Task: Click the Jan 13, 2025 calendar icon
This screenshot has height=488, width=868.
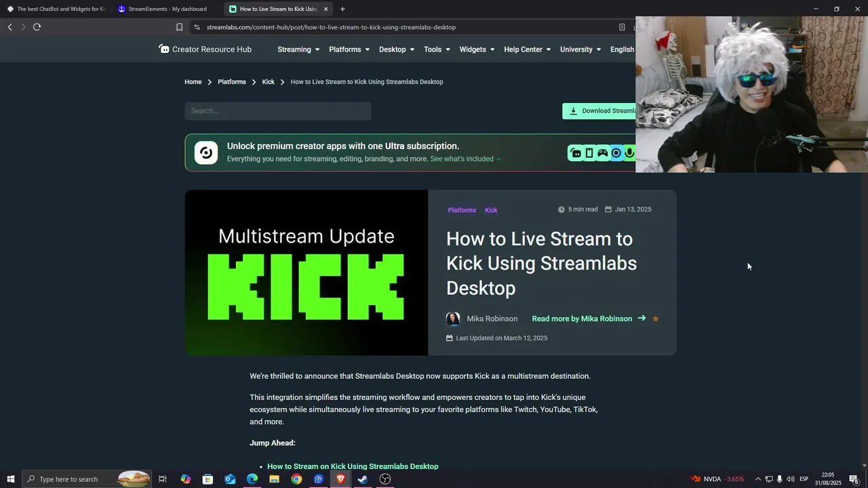Action: coord(608,209)
